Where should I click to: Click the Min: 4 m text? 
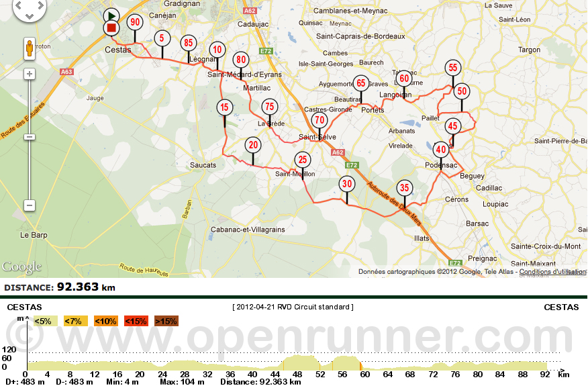(x=122, y=382)
